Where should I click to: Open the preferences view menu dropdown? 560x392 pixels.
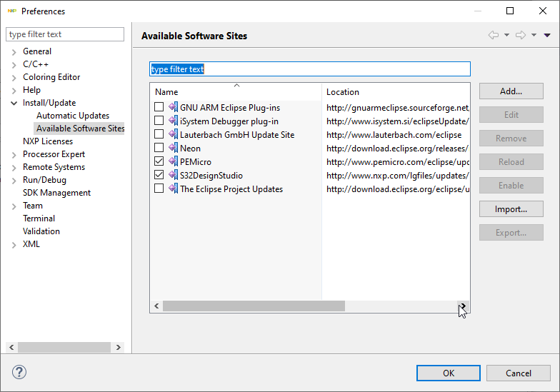(547, 35)
